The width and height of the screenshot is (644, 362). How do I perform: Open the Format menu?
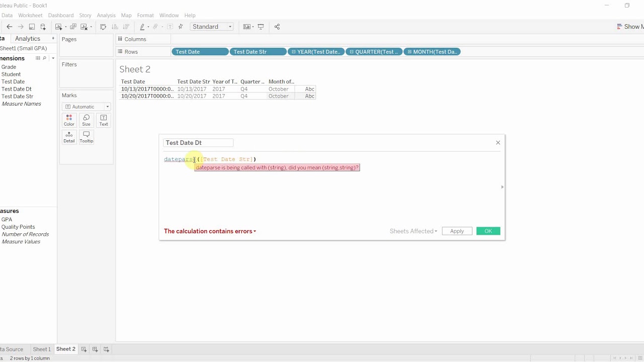tap(145, 16)
